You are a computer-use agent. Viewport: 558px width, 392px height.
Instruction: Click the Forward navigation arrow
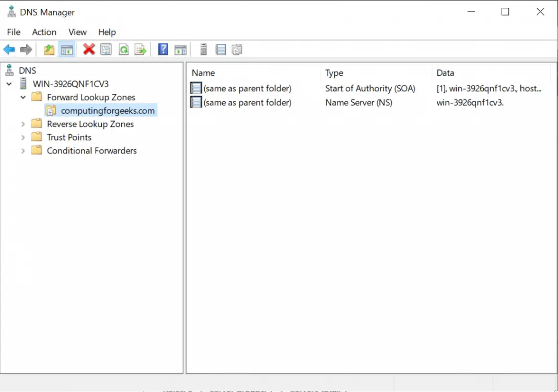(25, 49)
